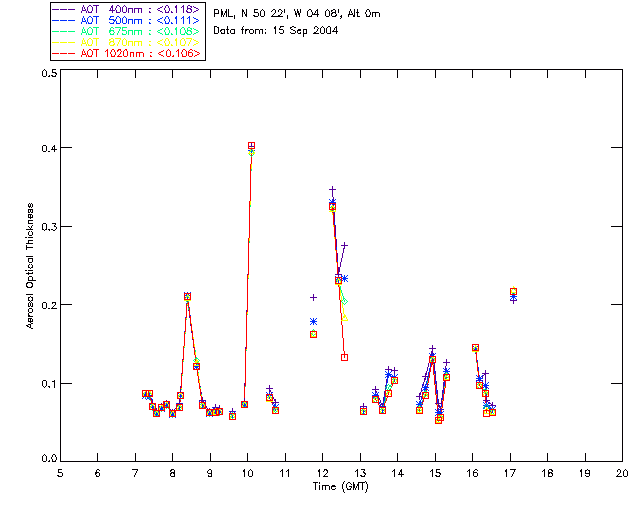
Task: Click the peak marker near 8.4 GMT
Action: [x=187, y=296]
